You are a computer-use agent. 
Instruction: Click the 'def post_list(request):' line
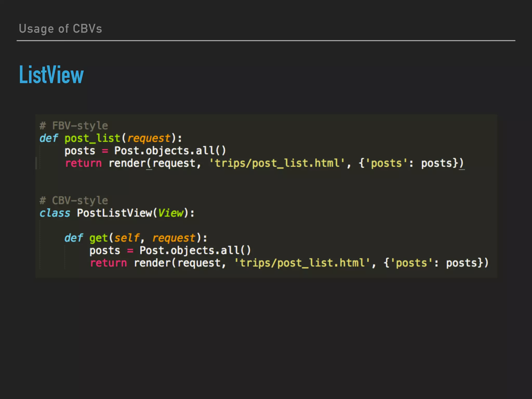pos(111,138)
